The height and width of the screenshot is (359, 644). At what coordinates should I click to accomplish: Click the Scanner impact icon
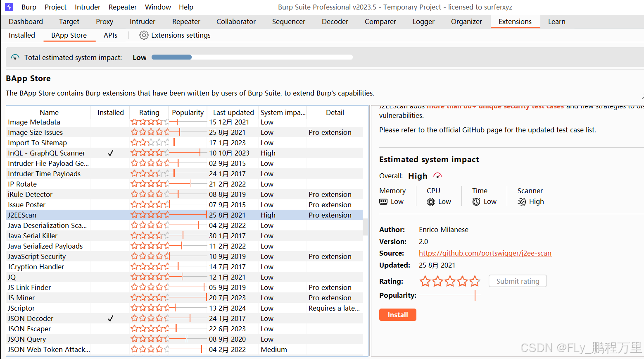522,201
